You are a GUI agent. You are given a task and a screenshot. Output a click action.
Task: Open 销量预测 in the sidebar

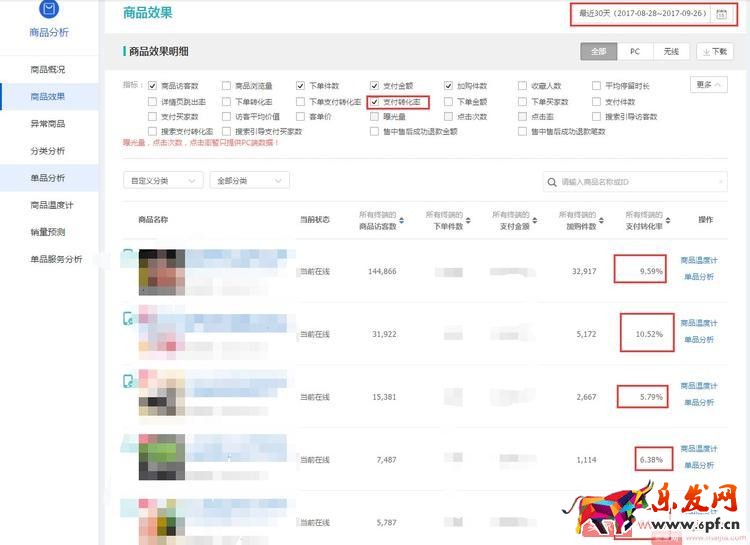[48, 232]
